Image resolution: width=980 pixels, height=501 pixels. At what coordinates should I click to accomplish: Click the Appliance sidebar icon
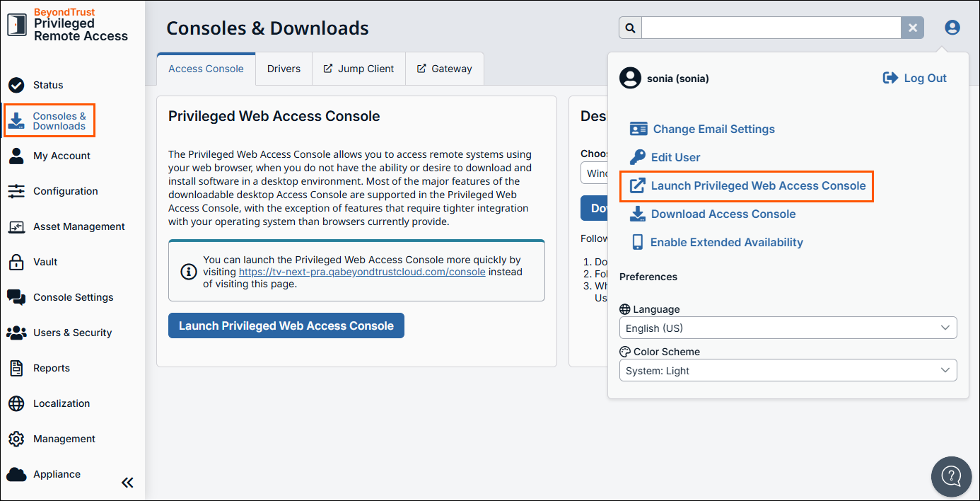[17, 474]
